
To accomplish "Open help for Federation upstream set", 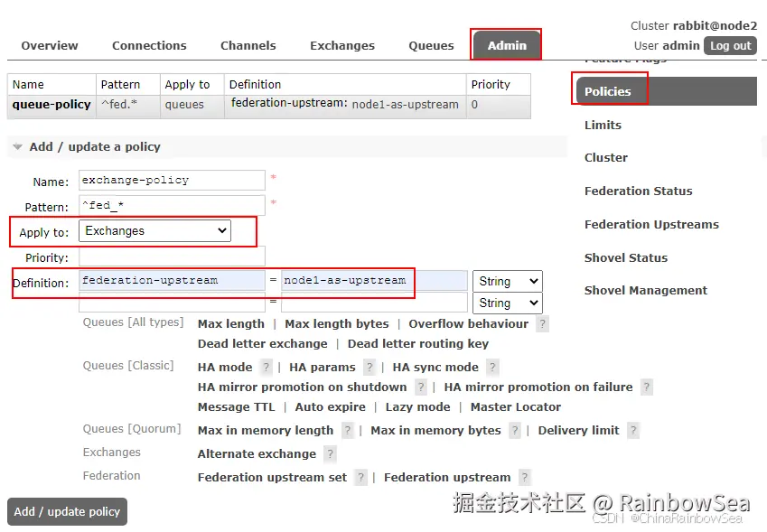I will [x=360, y=477].
